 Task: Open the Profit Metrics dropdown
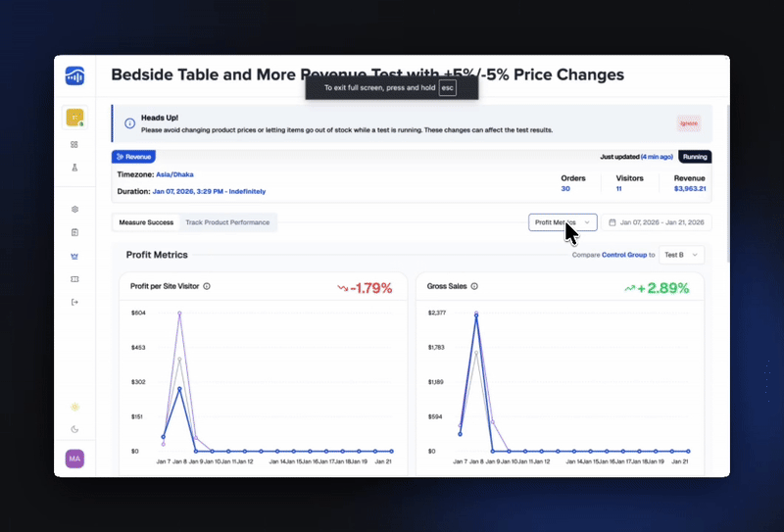click(x=563, y=222)
